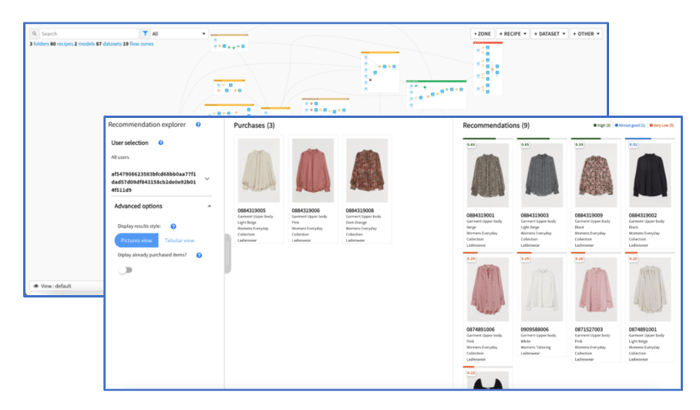Click the filter funnel icon beside All
Screen dimensions: 700x410
tap(145, 33)
